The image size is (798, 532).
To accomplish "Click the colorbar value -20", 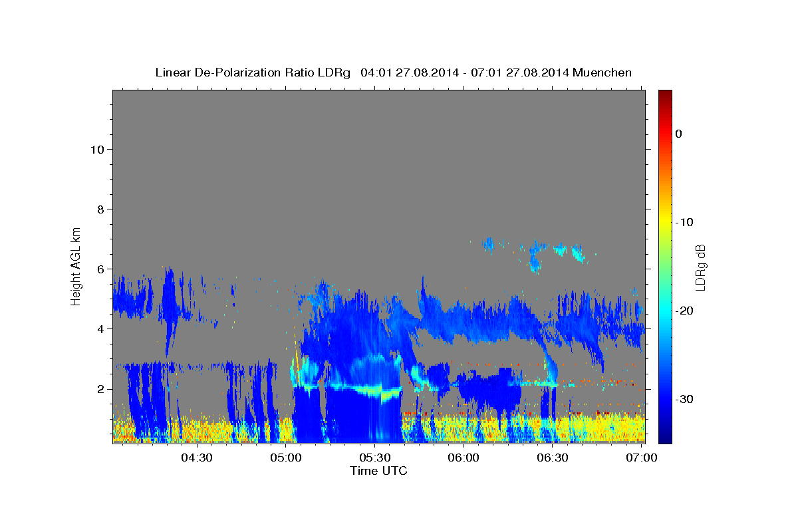I will (684, 311).
